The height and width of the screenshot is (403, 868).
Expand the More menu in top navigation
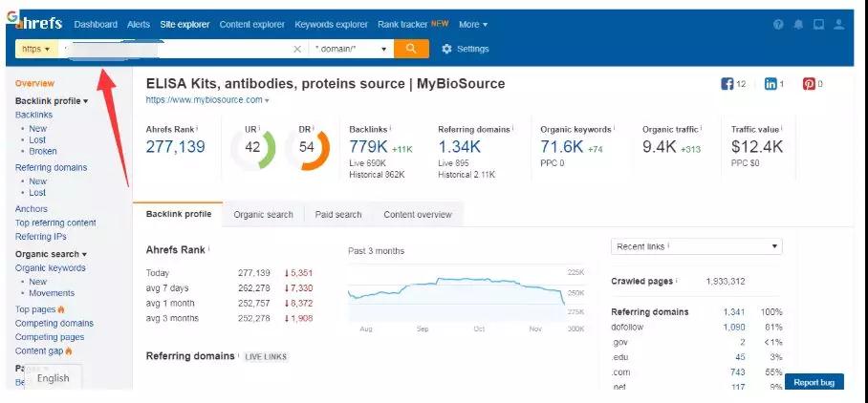472,24
